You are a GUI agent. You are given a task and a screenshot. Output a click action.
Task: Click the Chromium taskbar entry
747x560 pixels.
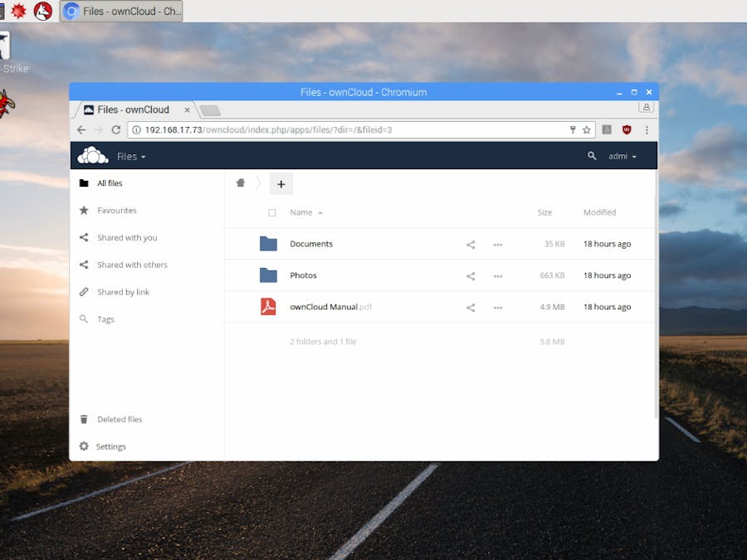(121, 11)
